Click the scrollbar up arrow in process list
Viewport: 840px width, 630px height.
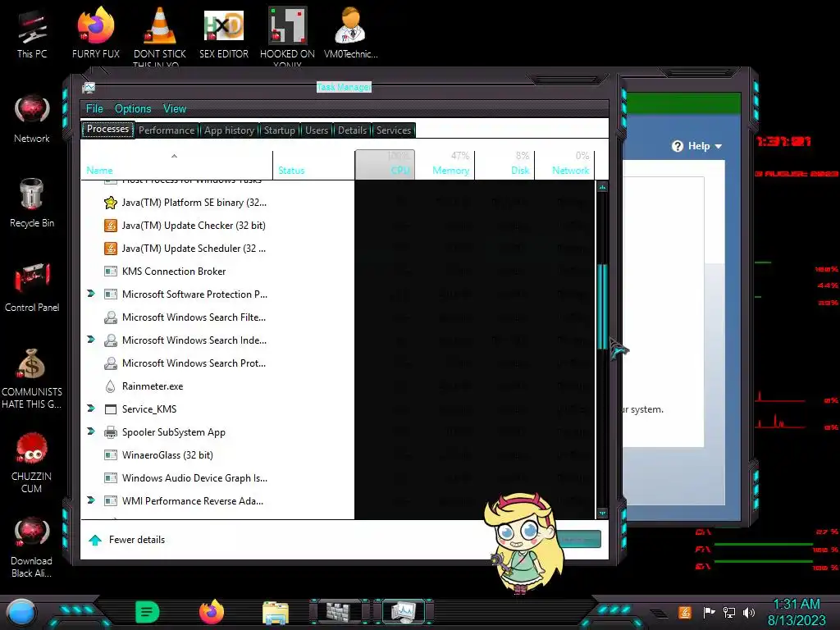(x=602, y=188)
